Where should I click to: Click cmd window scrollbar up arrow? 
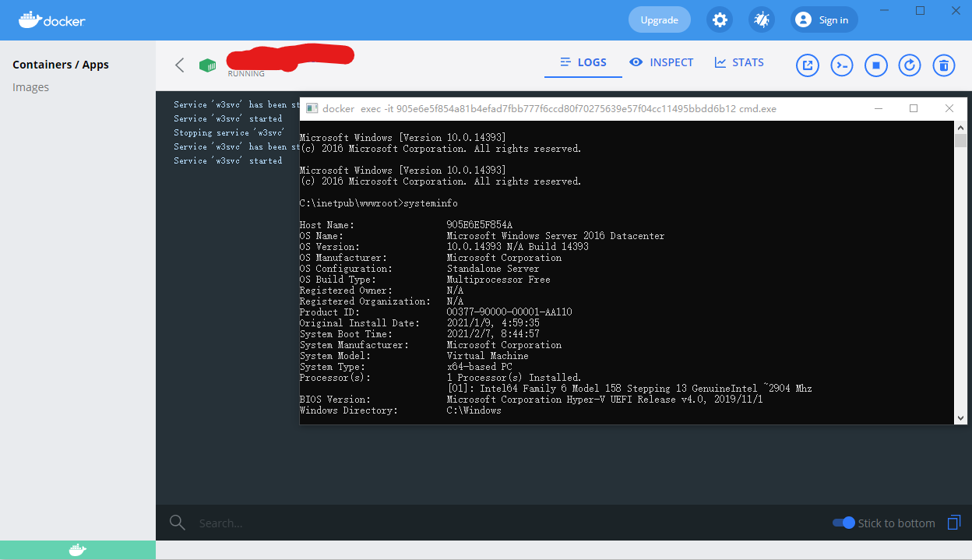960,127
